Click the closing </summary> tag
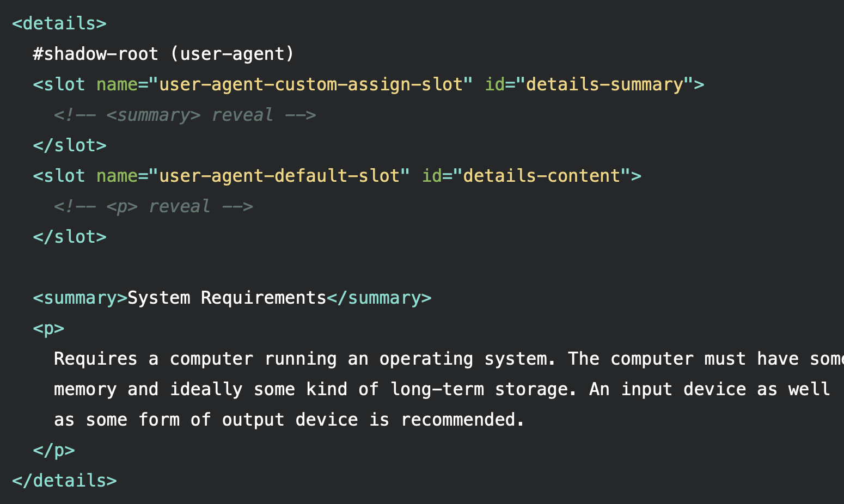The width and height of the screenshot is (844, 504). [x=379, y=298]
